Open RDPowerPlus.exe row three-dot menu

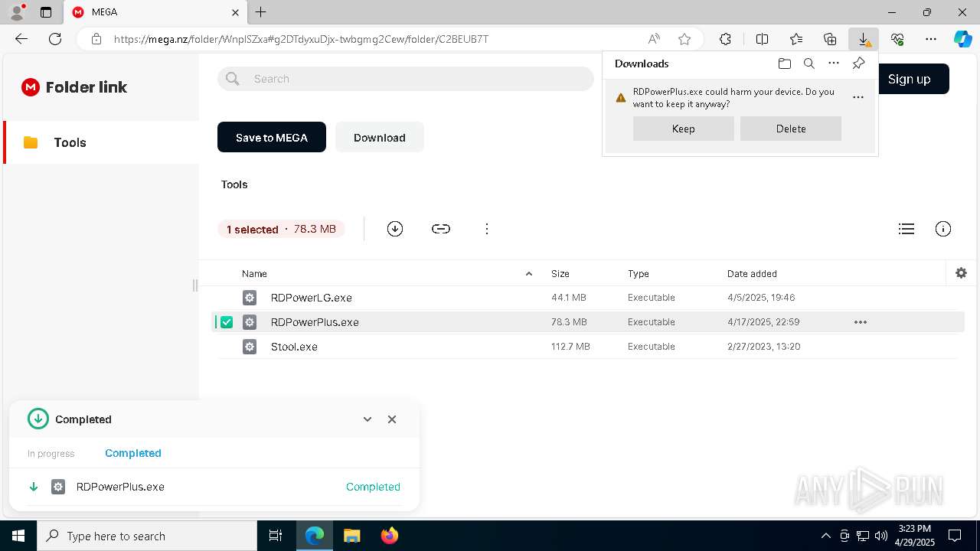[x=861, y=322]
